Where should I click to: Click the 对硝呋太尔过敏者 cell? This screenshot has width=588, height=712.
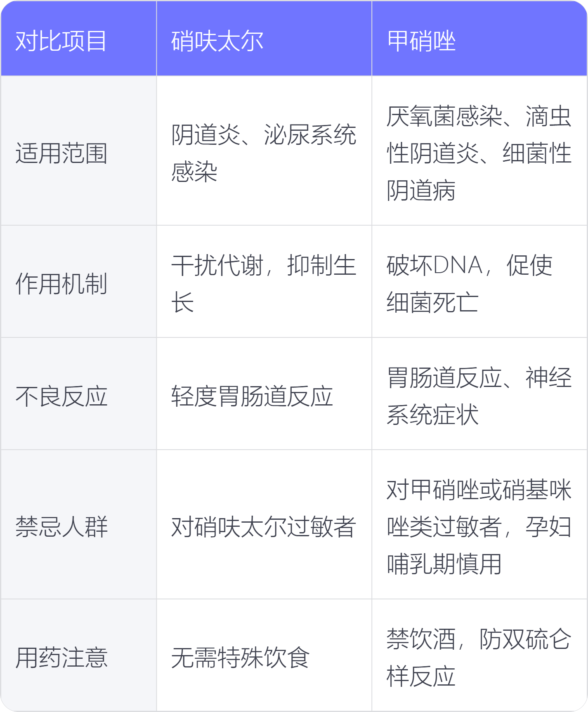pyautogui.click(x=264, y=525)
